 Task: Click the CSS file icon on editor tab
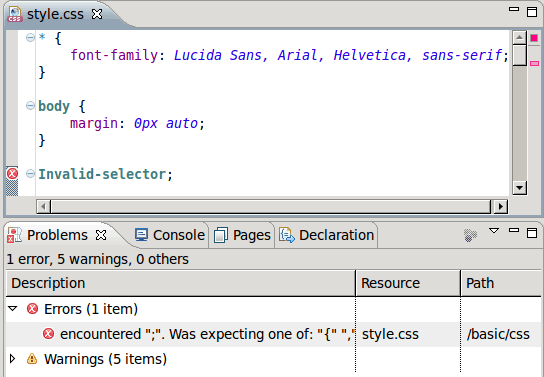click(x=15, y=15)
